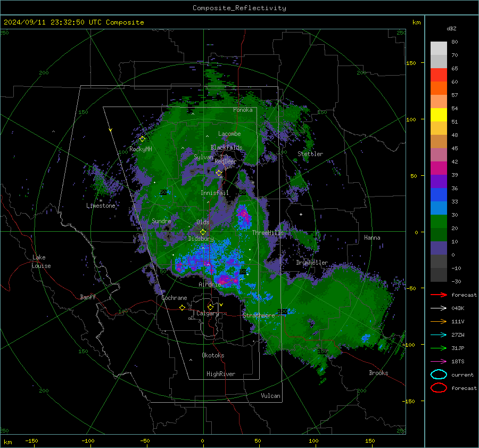Click the orange 111V arrow icon
Screen dimensions: 479x448
439,321
